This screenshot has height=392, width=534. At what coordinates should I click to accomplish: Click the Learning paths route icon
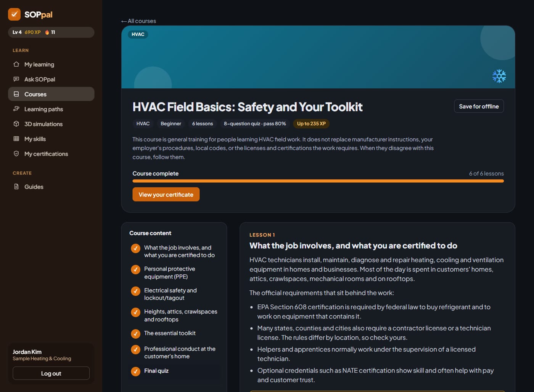coord(16,109)
